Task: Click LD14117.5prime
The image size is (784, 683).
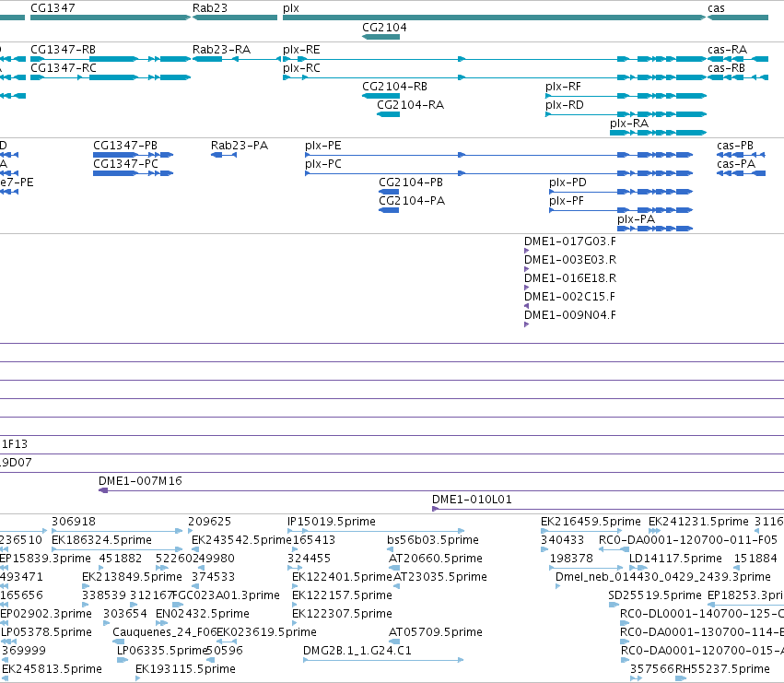Action: [x=638, y=568]
